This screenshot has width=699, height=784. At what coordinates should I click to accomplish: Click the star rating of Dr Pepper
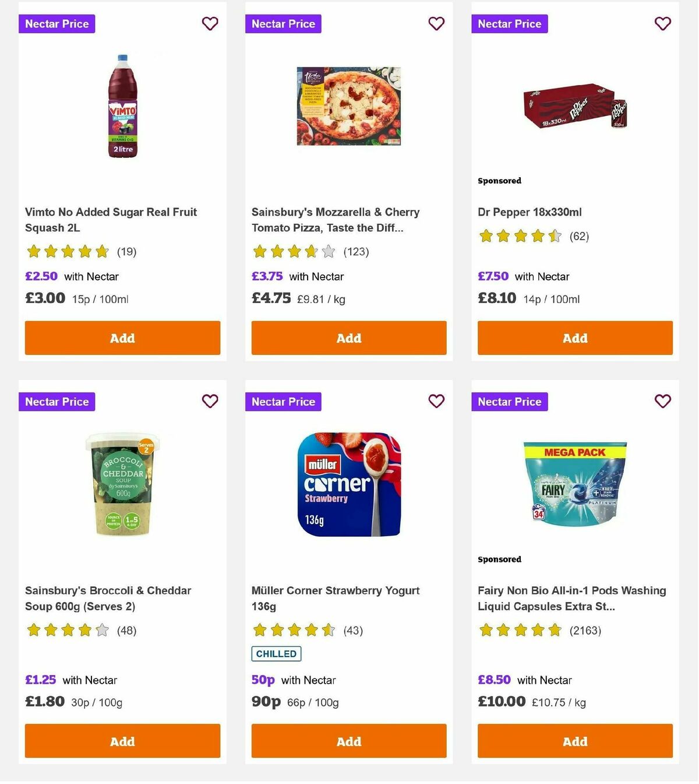(x=520, y=236)
